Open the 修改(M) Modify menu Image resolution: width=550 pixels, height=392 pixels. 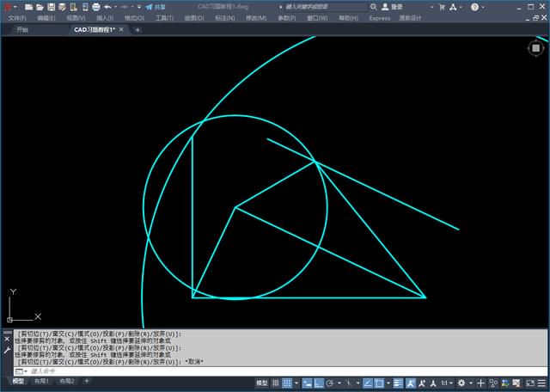[x=256, y=18]
